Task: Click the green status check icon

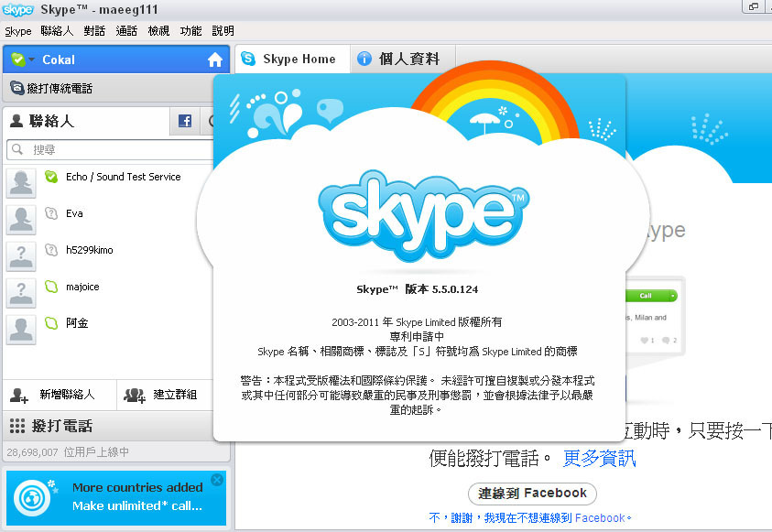Action: [18, 60]
